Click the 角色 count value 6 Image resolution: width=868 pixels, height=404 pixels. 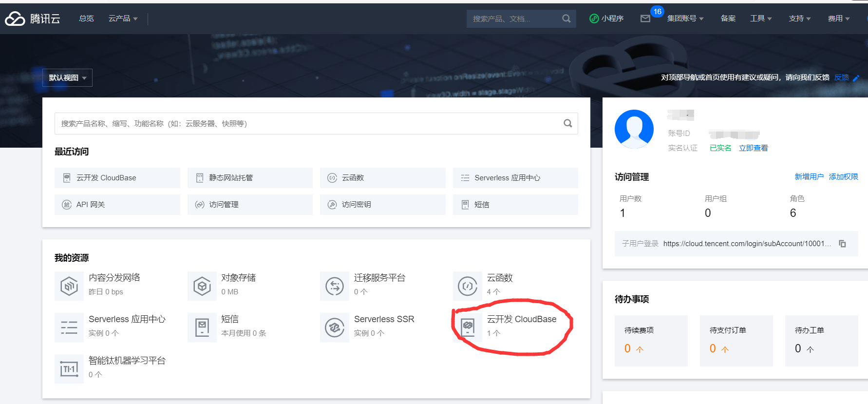(x=793, y=213)
